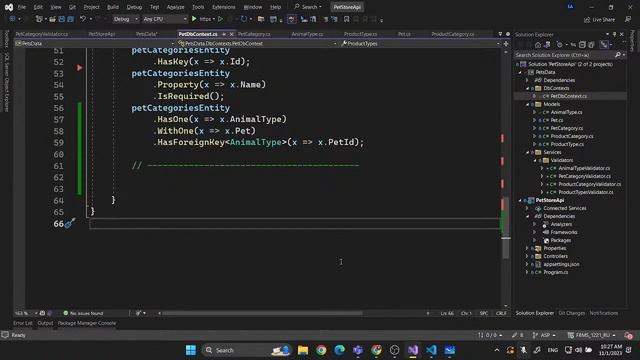Viewport: 640px width, 360px height.
Task: Select Program.cs in Solution Explorer
Action: tap(555, 272)
